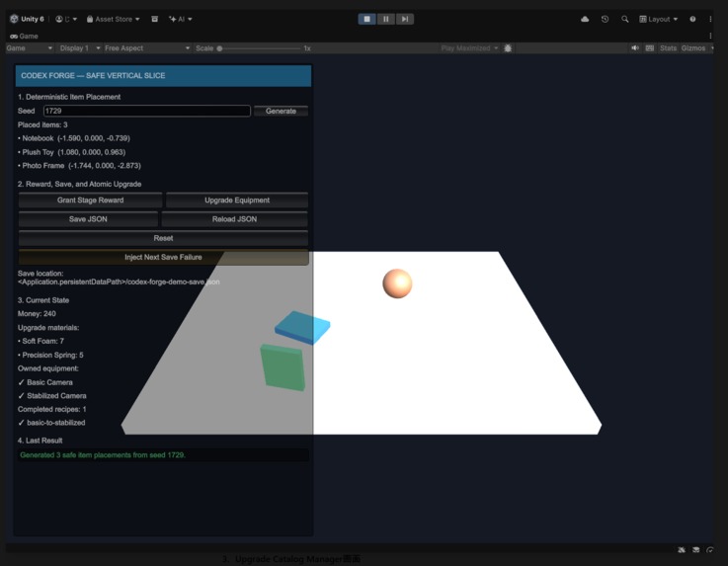Open the account dropdown in top bar

pos(66,19)
